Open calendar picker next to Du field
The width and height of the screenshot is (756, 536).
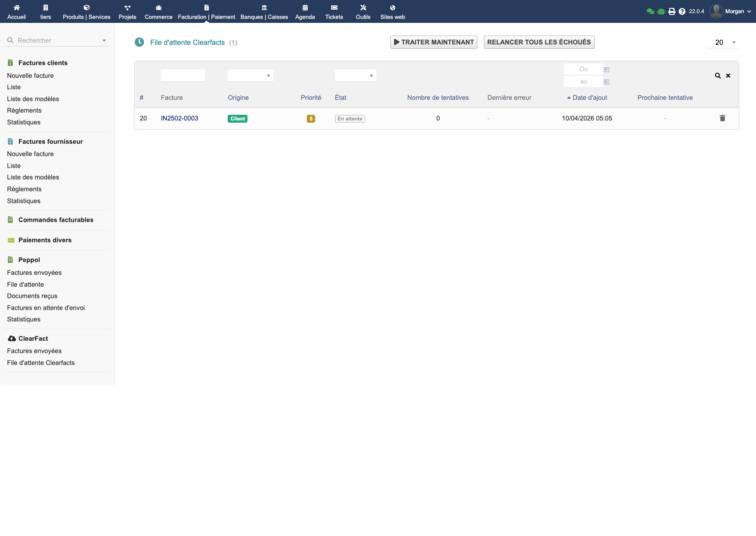click(x=607, y=69)
